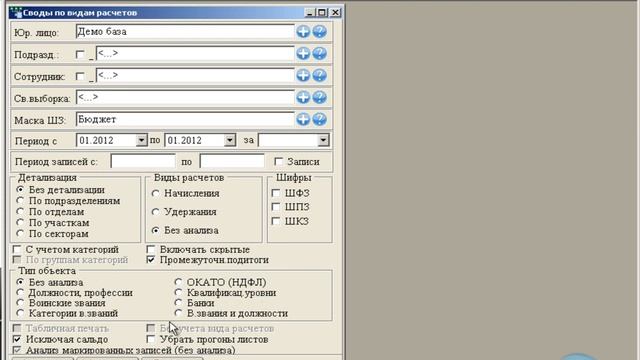Enable the Записи checkbox
Image resolution: width=640 pixels, height=360 pixels.
[278, 162]
